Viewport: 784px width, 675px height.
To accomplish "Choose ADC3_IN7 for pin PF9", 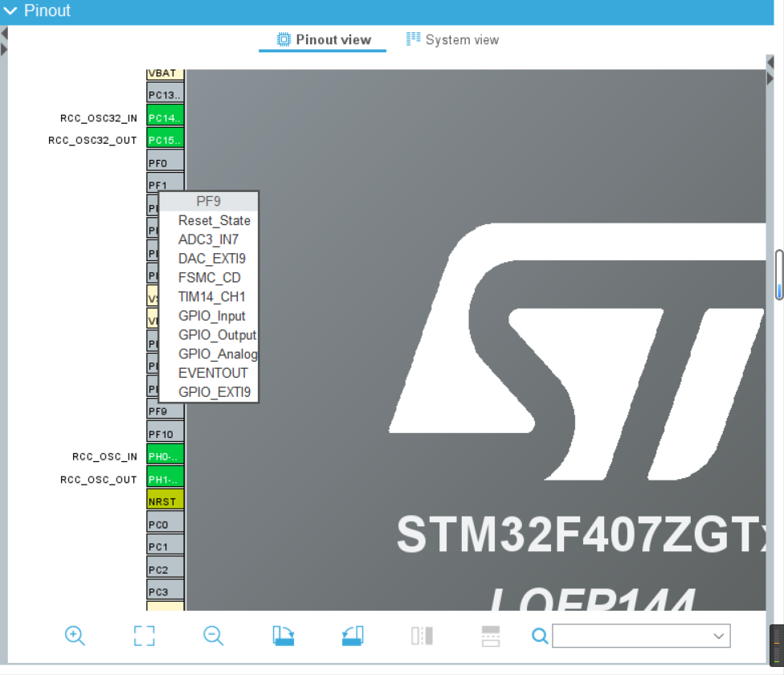I will click(x=208, y=239).
